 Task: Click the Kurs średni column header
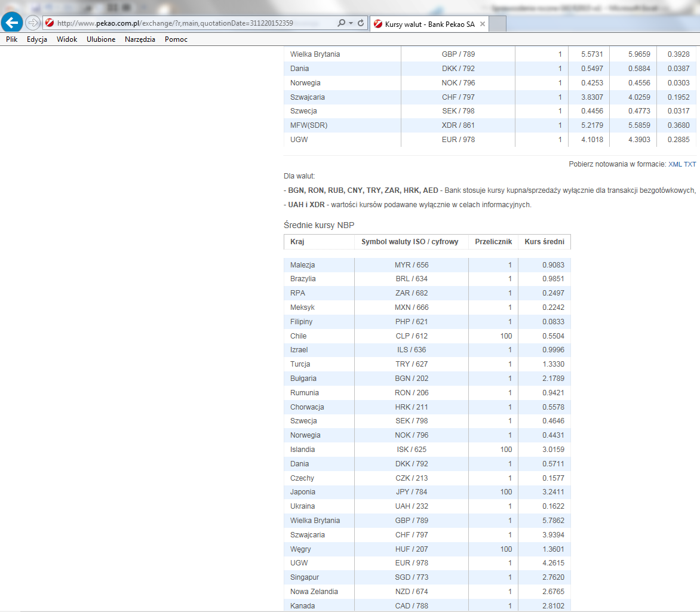pyautogui.click(x=544, y=241)
